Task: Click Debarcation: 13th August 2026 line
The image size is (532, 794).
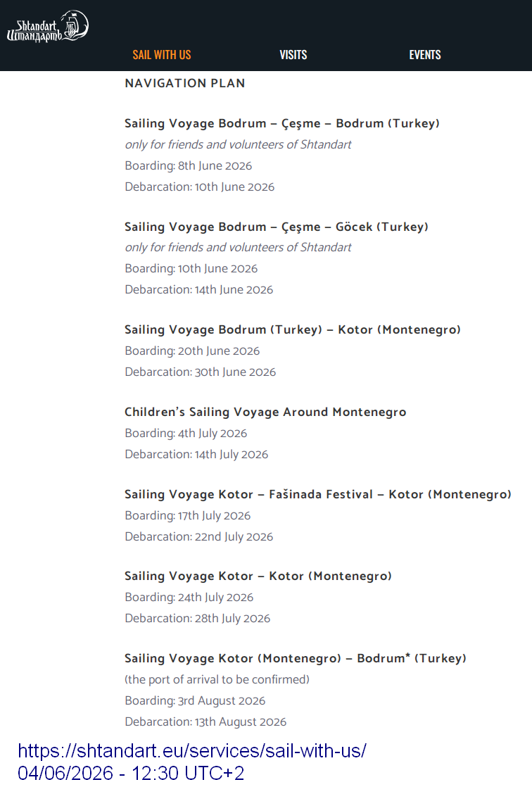Action: 205,721
